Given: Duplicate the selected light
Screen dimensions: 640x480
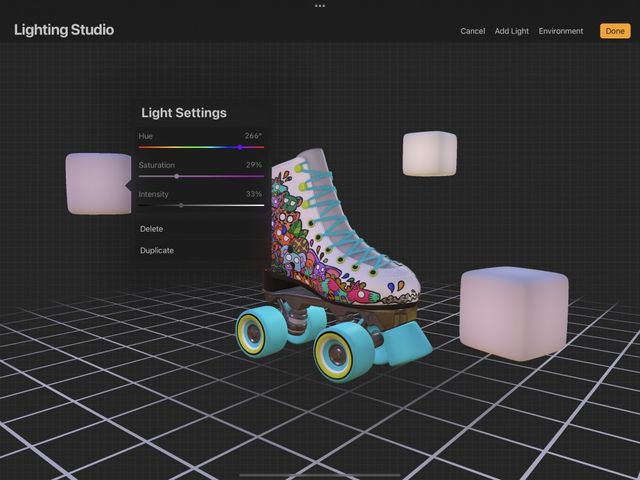Looking at the screenshot, I should (157, 250).
